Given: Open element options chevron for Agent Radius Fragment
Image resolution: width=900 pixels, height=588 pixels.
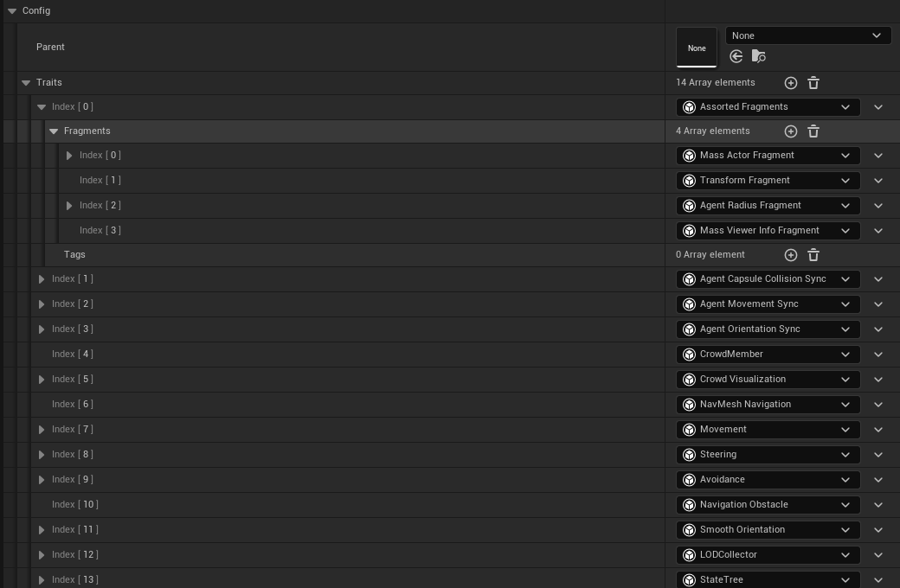Looking at the screenshot, I should pyautogui.click(x=878, y=206).
